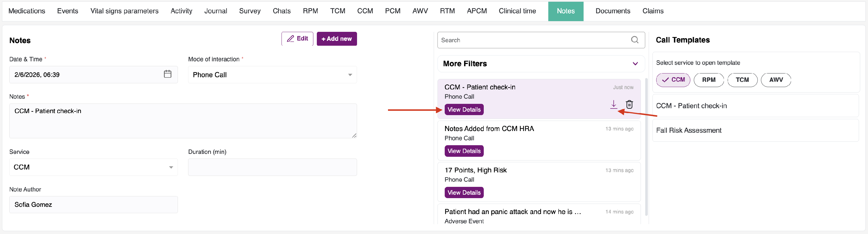Choose the AWV service template chip
Viewport: 868px width, 234px height.
[776, 80]
